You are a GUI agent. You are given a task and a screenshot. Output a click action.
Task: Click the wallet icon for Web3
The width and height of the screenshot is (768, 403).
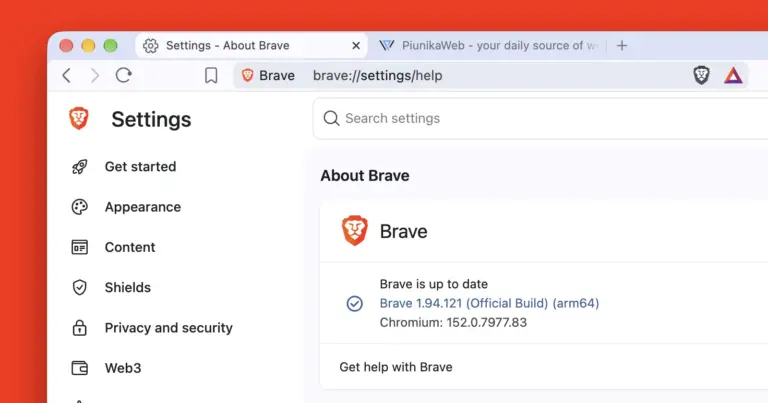79,368
